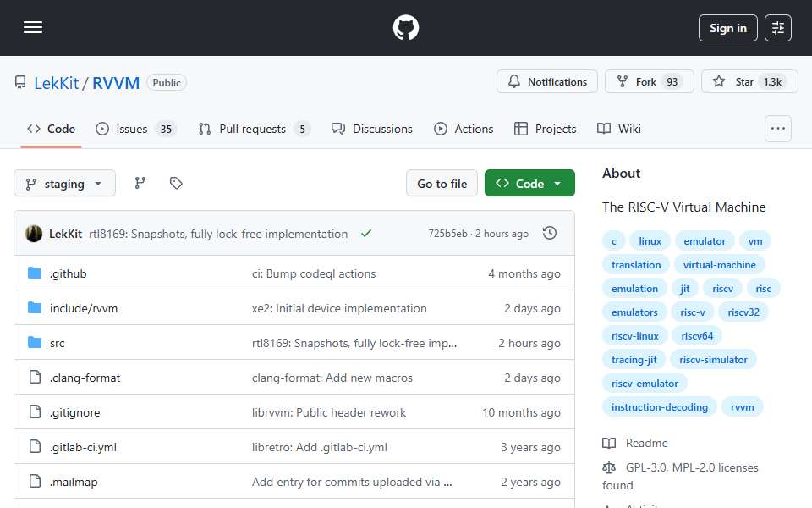View all branches icon

[x=140, y=183]
